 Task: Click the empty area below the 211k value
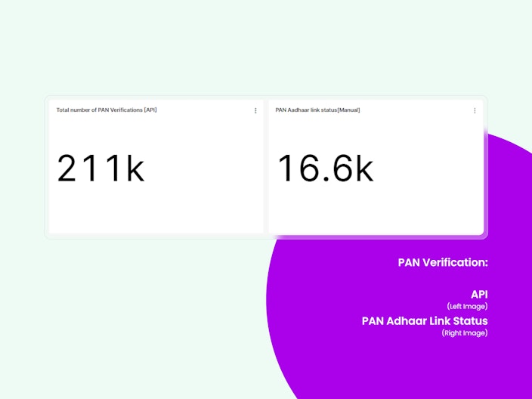tap(156, 210)
